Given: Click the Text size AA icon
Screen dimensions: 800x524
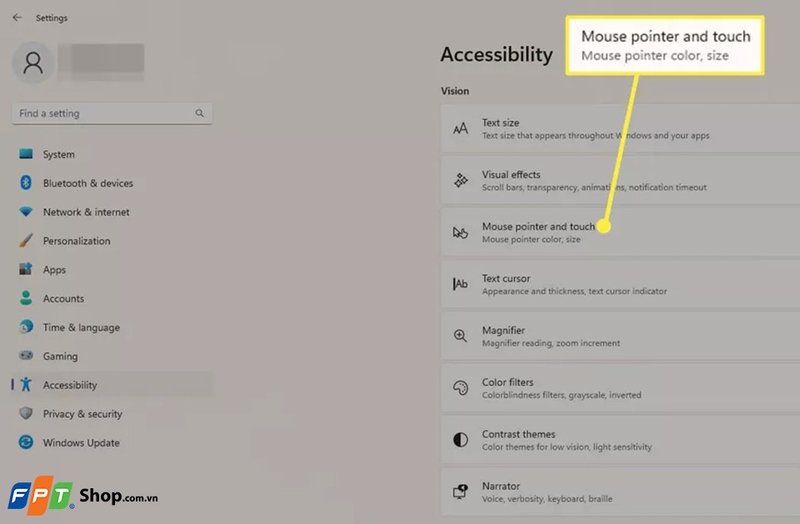Looking at the screenshot, I should (x=460, y=129).
